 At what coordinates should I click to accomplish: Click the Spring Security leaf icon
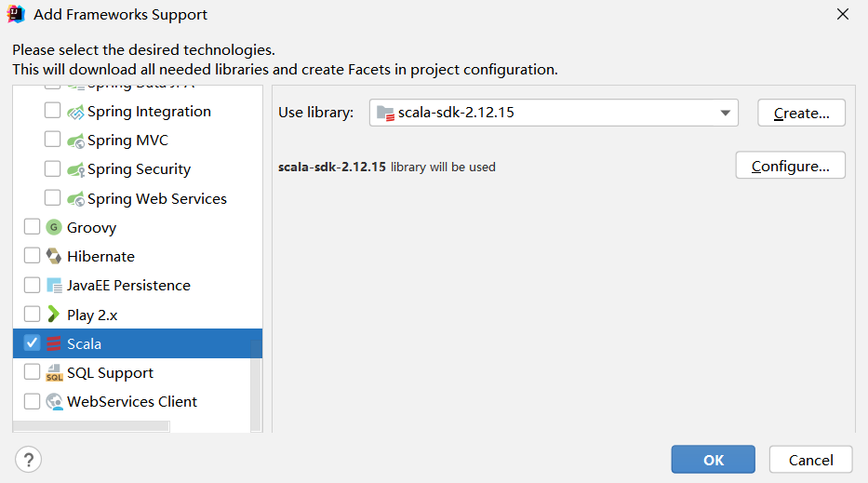click(x=75, y=169)
